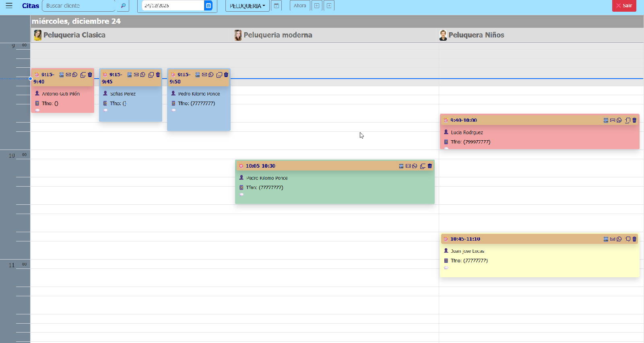The height and width of the screenshot is (343, 644).
Task: Send WhatsApp for Sofias Perez appointment
Action: click(143, 75)
